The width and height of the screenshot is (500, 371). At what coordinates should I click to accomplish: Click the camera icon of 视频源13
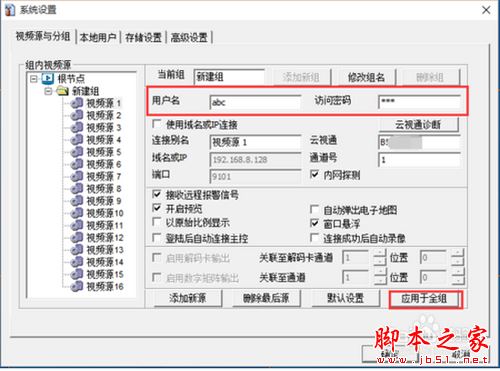(x=77, y=250)
